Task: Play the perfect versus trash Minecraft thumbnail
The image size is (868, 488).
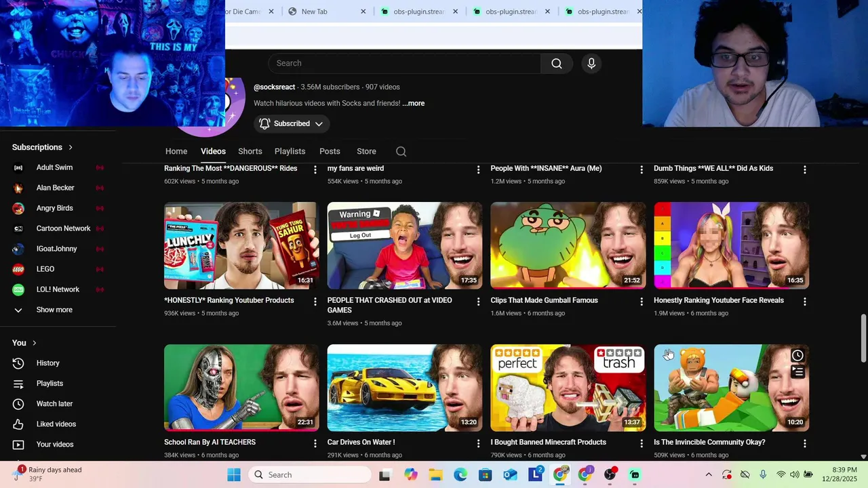Action: click(568, 388)
